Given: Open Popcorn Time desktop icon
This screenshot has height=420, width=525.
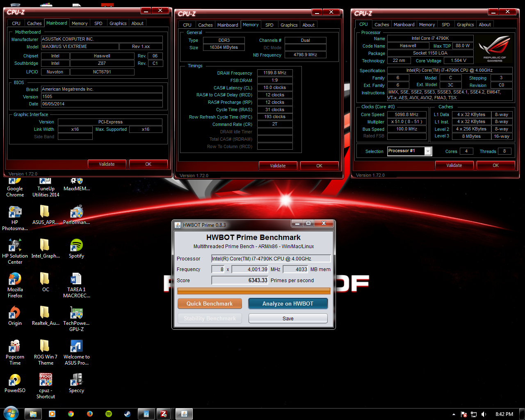Looking at the screenshot, I should point(15,353).
